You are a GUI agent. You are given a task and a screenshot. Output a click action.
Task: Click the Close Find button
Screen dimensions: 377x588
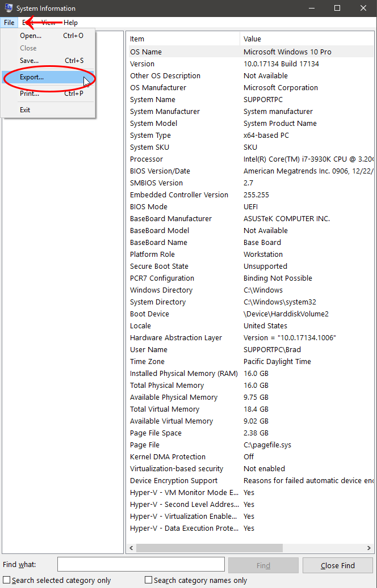point(338,565)
